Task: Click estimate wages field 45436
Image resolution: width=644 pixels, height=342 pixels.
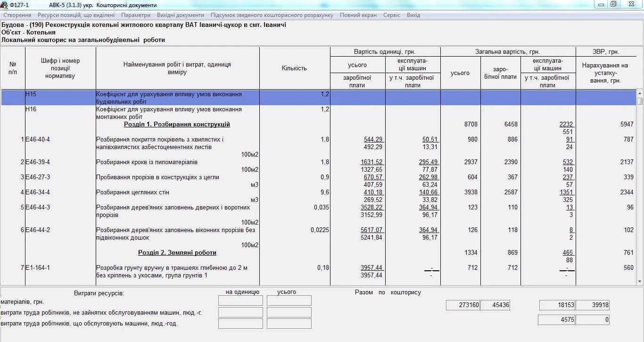Action: pyautogui.click(x=495, y=305)
